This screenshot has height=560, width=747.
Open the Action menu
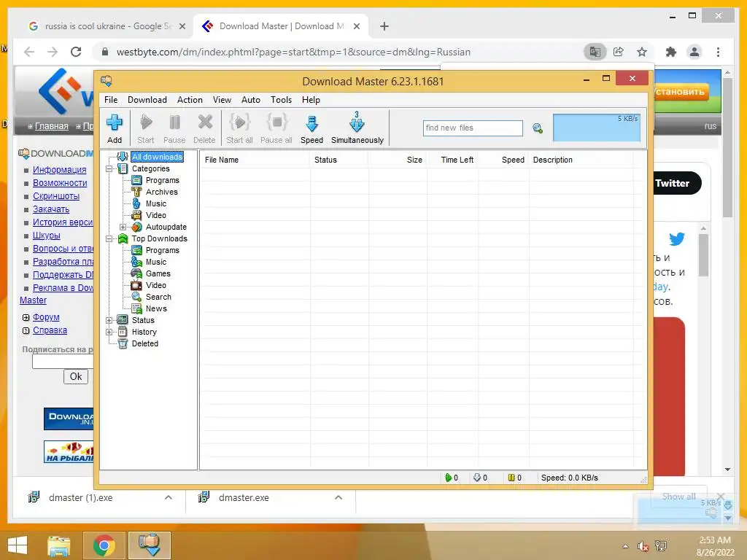point(190,99)
